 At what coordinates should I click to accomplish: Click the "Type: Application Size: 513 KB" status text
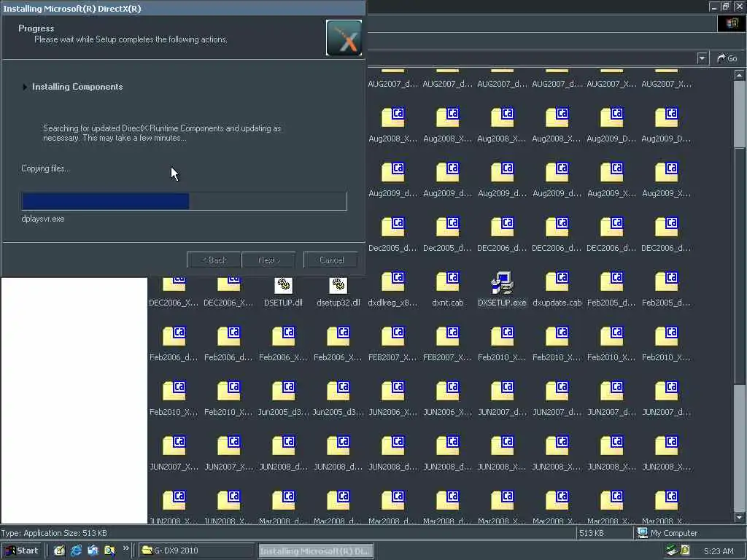coord(54,533)
